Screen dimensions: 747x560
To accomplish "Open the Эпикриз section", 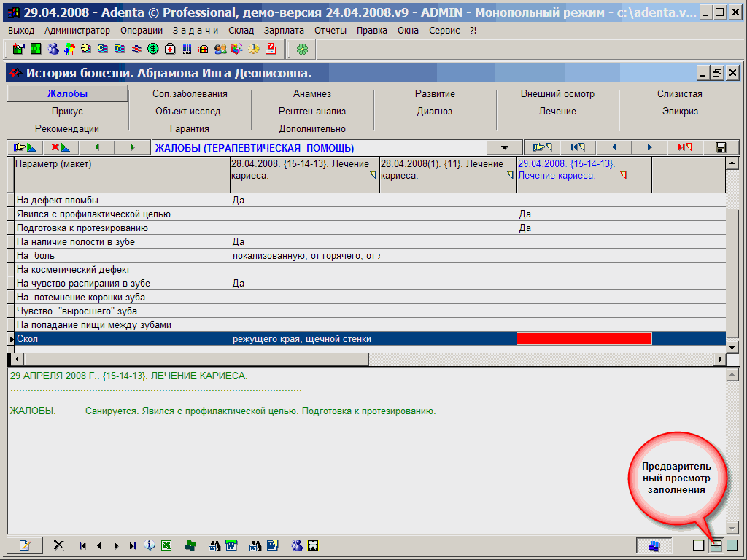I will (x=680, y=112).
